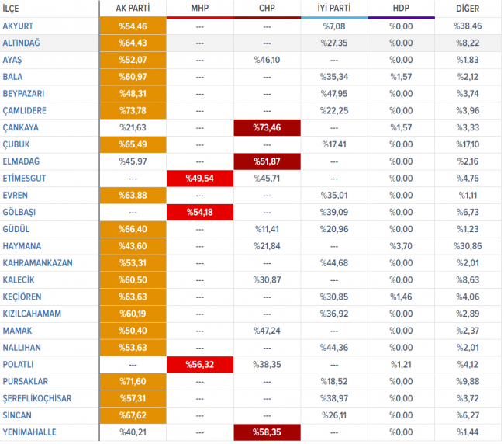Select Gölbaşı's MHP %54,18 cell
The height and width of the screenshot is (444, 504).
point(200,213)
